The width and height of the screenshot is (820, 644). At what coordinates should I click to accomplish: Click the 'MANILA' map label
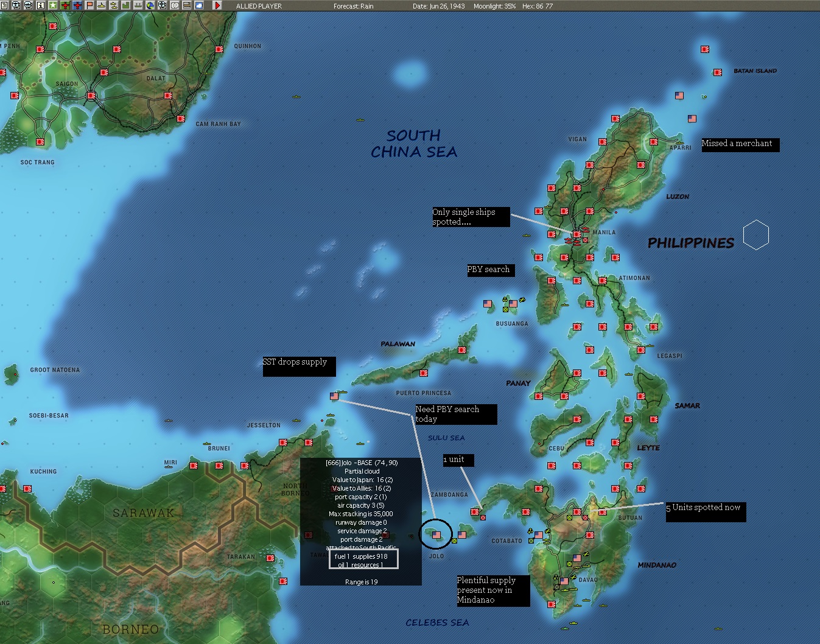pos(604,233)
